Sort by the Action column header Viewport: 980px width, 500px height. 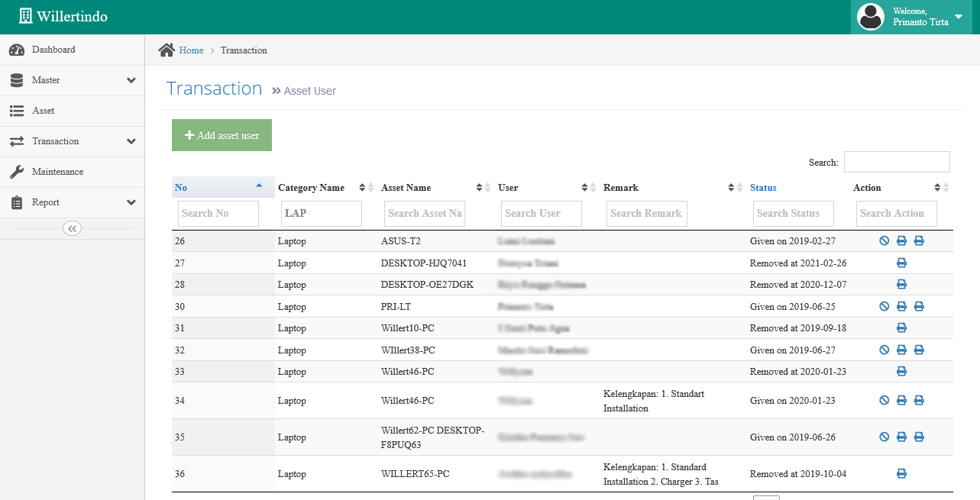pyautogui.click(x=901, y=188)
